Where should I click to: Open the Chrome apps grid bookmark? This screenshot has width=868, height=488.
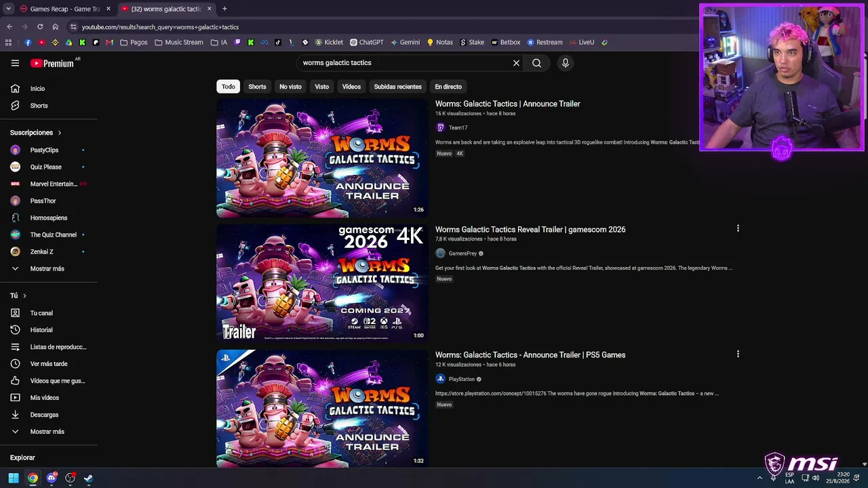(x=8, y=42)
